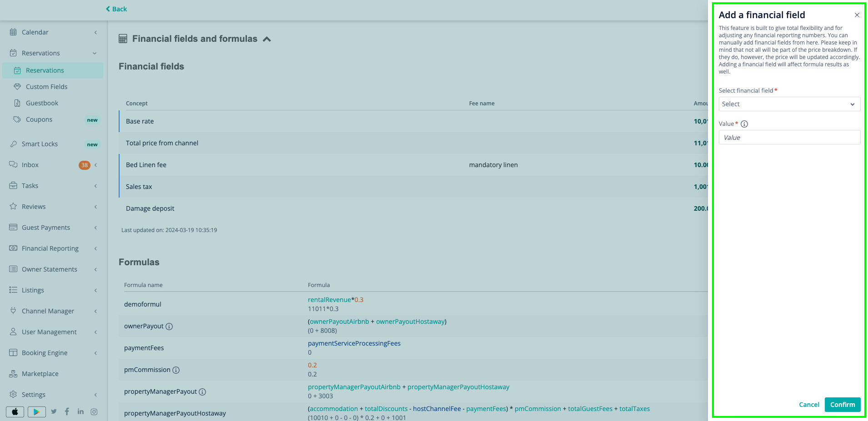Click the Listings list icon
Screen dimensions: 868x421
click(x=13, y=290)
